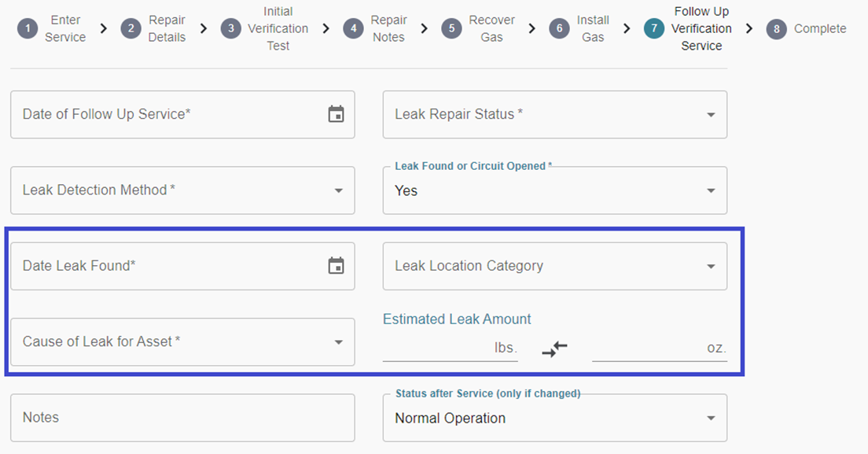The width and height of the screenshot is (868, 454).
Task: Expand the Leak Location Category dropdown
Action: (x=554, y=266)
